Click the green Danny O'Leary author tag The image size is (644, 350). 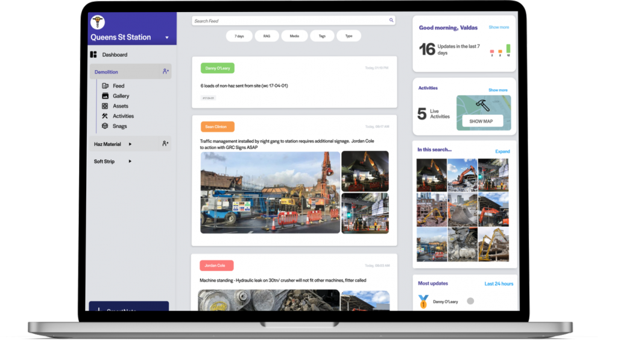tap(217, 68)
